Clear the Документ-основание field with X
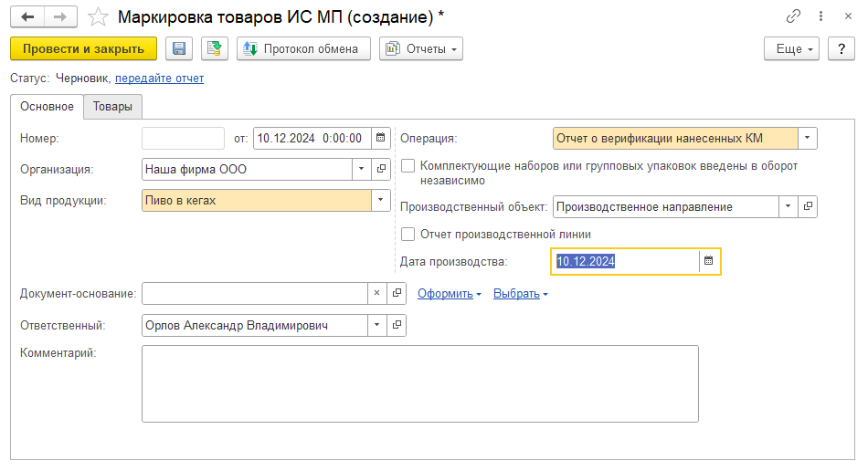The height and width of the screenshot is (471, 868). click(376, 293)
